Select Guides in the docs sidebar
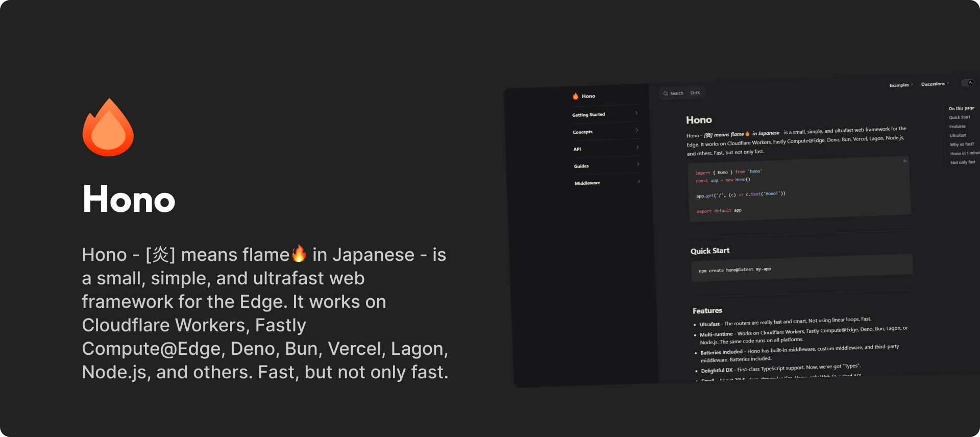 [581, 166]
